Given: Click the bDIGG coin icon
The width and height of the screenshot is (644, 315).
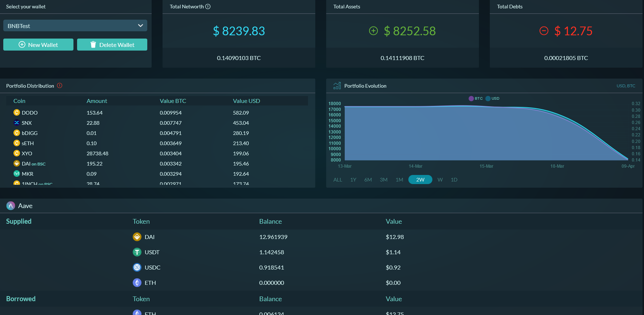Looking at the screenshot, I should click(17, 133).
